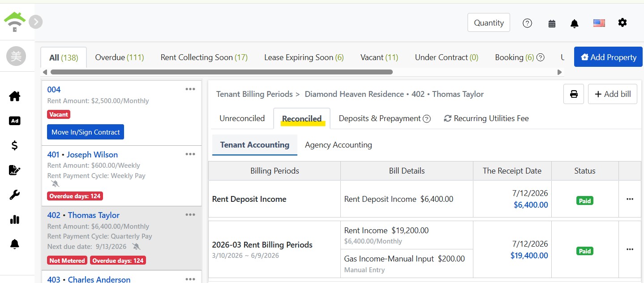Viewport: 644px width, 283px height.
Task: Click Paid status on 2026-03 billing row
Action: 585,251
